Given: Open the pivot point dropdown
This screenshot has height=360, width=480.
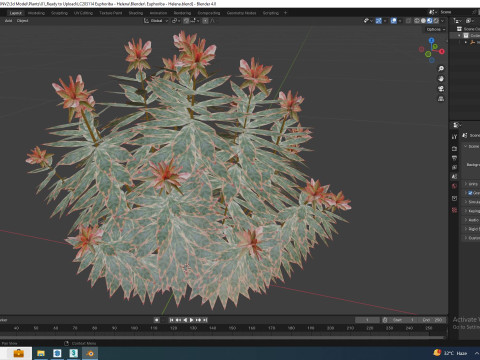Looking at the screenshot, I should pyautogui.click(x=176, y=21).
